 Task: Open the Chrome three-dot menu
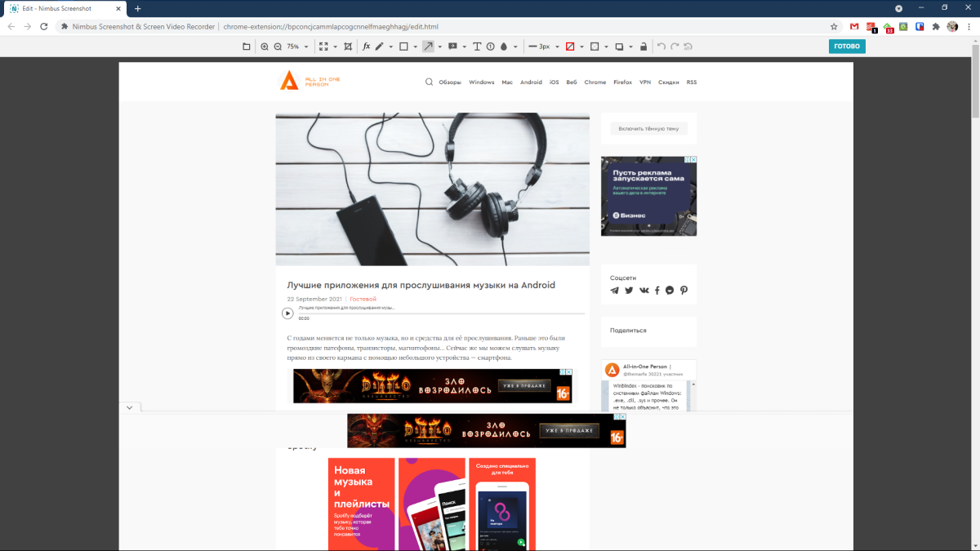(969, 26)
